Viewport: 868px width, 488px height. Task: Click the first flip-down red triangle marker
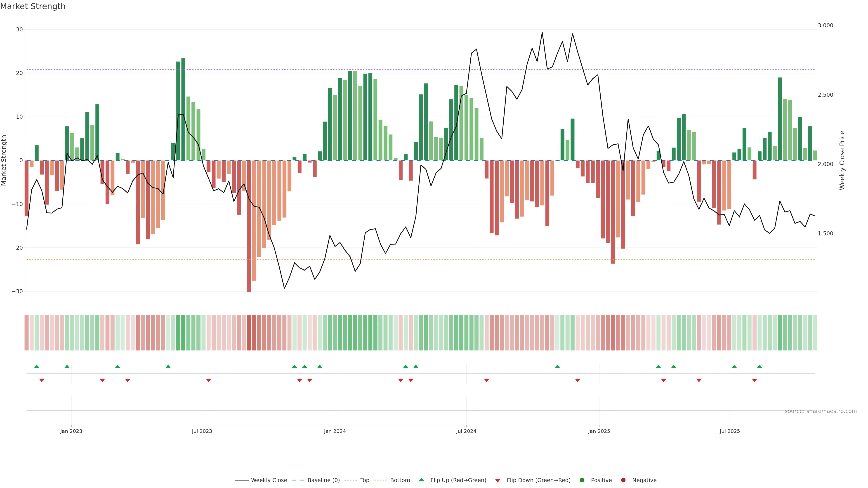pyautogui.click(x=42, y=380)
